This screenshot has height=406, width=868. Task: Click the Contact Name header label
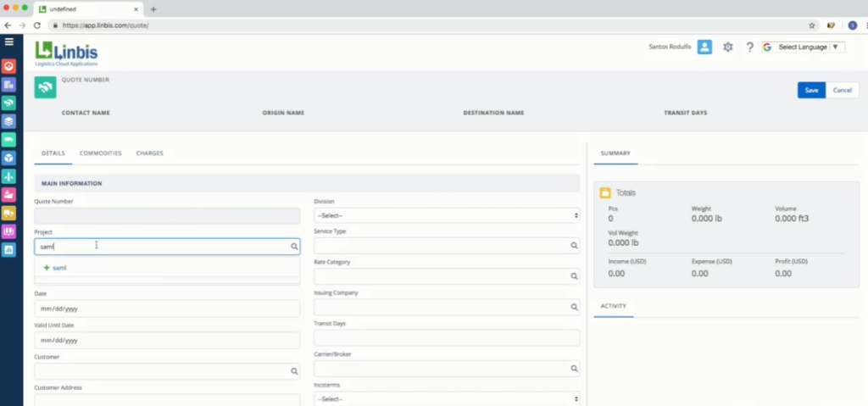86,113
